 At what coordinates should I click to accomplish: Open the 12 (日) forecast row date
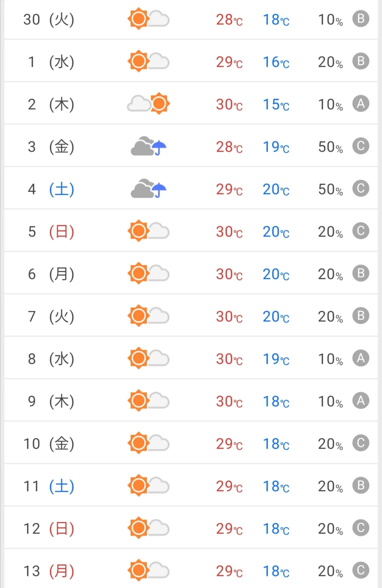coord(49,529)
